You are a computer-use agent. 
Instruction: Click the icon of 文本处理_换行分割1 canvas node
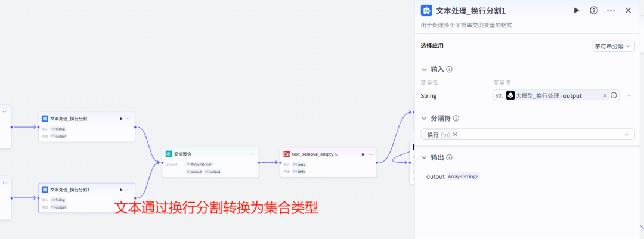click(x=45, y=190)
